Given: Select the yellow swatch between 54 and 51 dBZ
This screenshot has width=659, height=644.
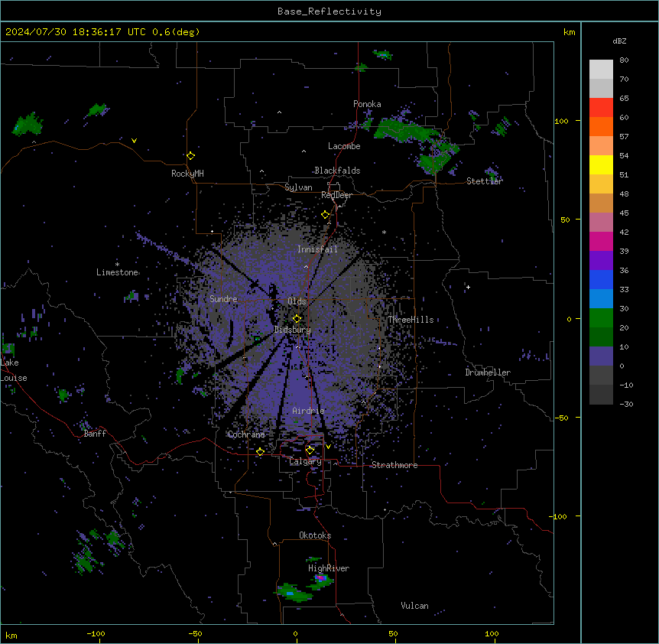Looking at the screenshot, I should click(601, 165).
